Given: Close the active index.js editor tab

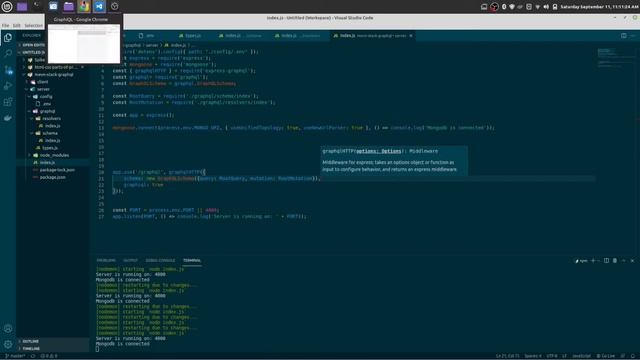Looking at the screenshot, I should pos(411,36).
